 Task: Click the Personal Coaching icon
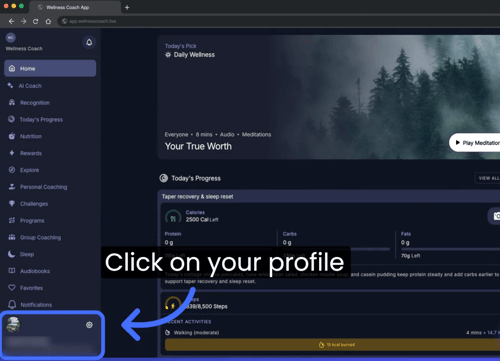tap(12, 187)
